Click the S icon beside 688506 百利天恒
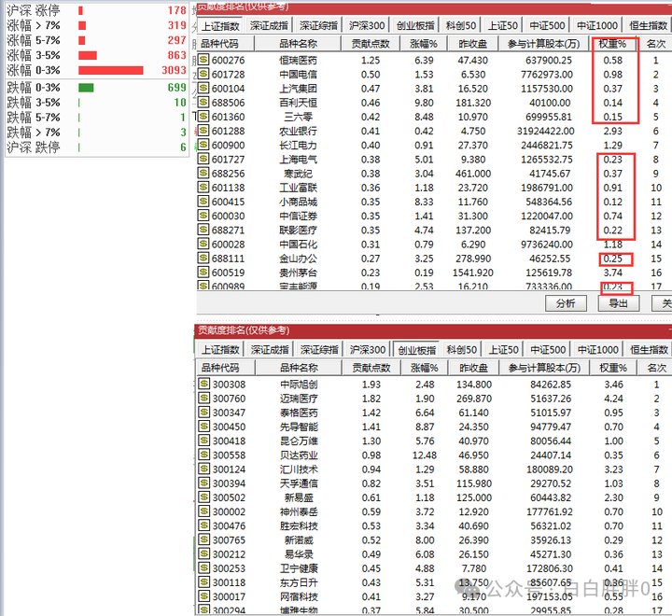The width and height of the screenshot is (672, 616). coord(203,102)
